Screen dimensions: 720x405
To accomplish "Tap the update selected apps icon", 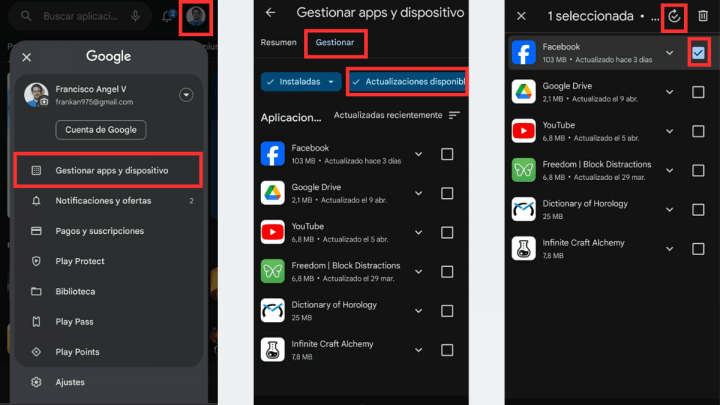I will (x=674, y=17).
